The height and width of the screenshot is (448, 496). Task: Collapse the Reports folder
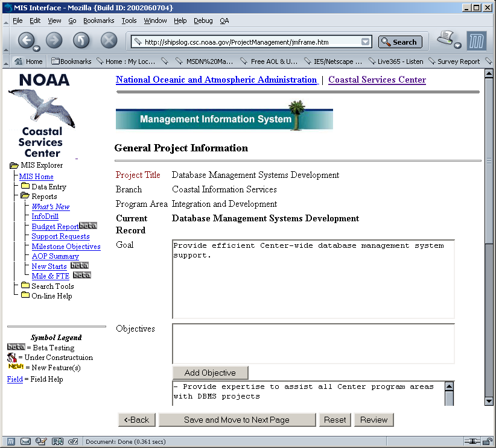(x=25, y=196)
